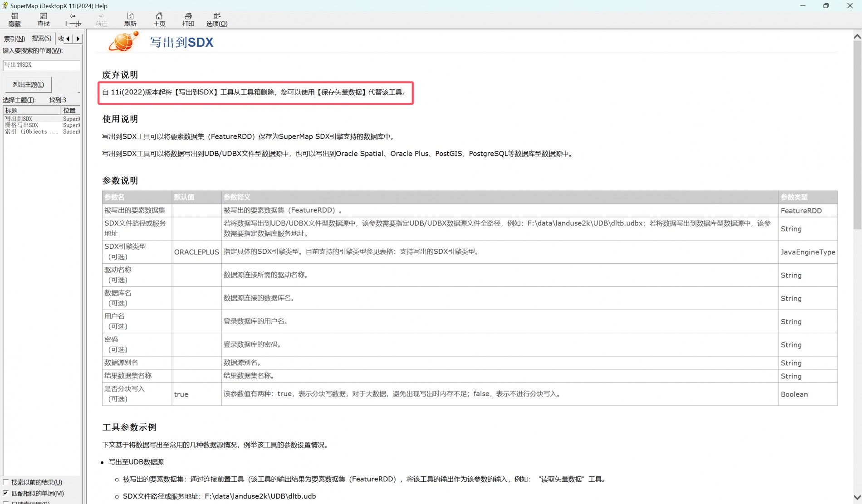Click the 参数释义 table header
Image resolution: width=862 pixels, height=504 pixels.
500,197
